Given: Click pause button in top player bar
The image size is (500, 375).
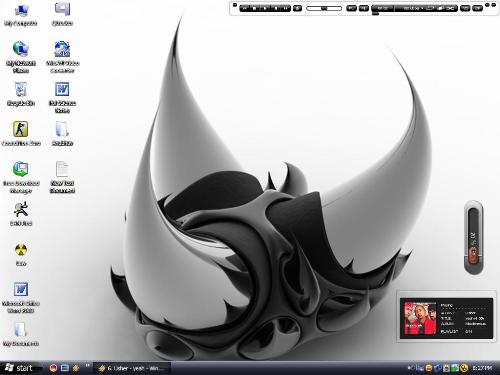Looking at the screenshot, I should pyautogui.click(x=275, y=8).
